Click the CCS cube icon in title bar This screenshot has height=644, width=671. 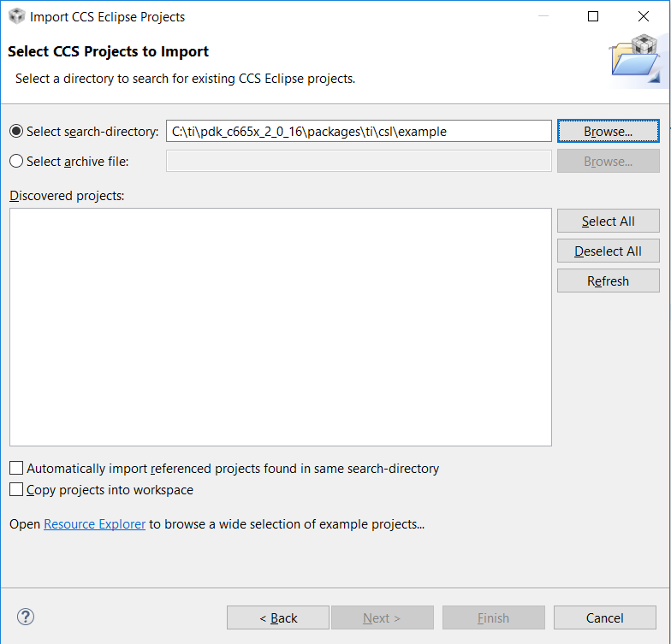click(16, 16)
